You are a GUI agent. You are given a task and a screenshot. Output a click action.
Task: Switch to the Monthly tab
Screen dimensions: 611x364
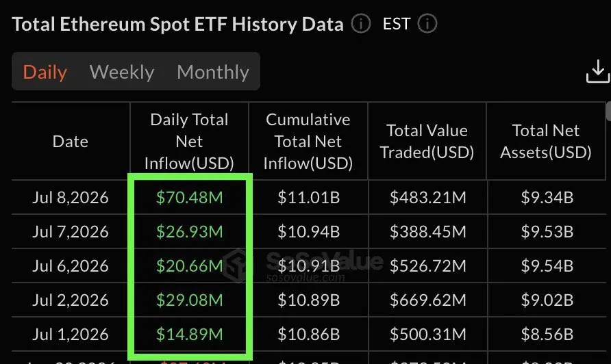click(x=213, y=72)
